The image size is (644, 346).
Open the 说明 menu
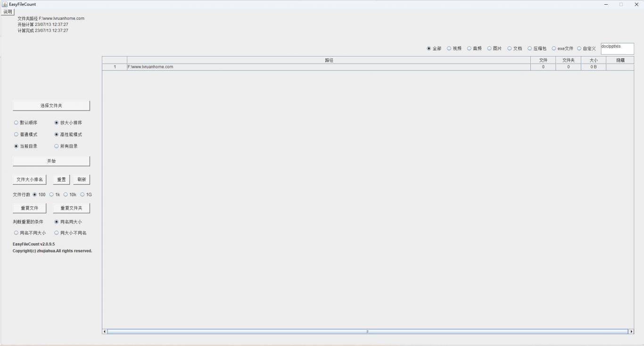8,12
